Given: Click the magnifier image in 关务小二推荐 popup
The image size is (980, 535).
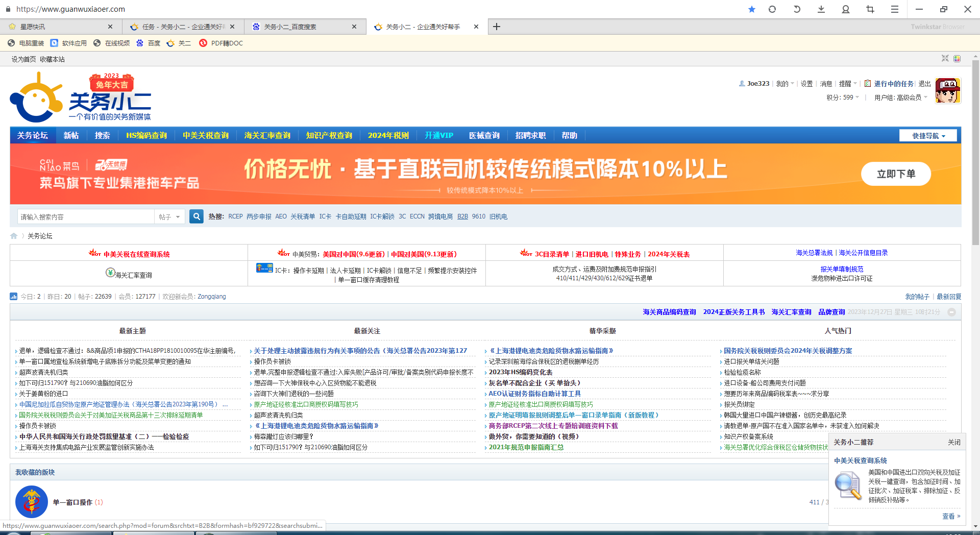Looking at the screenshot, I should click(x=847, y=485).
